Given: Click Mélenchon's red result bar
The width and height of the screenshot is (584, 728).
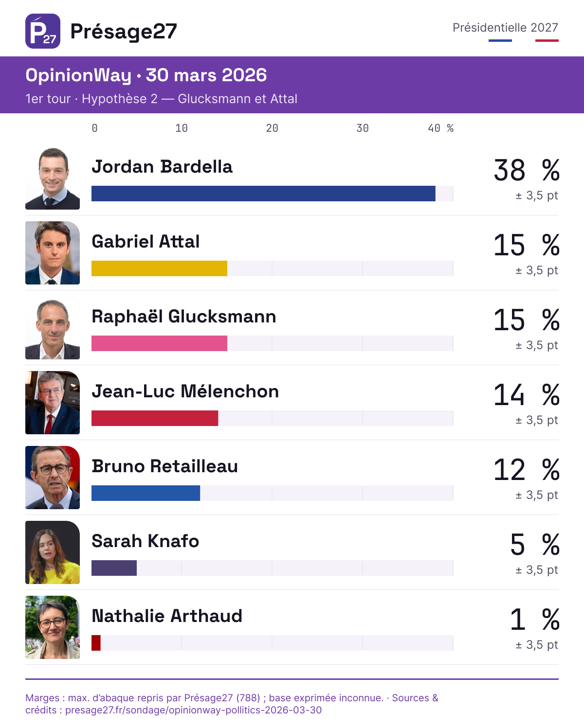Looking at the screenshot, I should [x=155, y=418].
